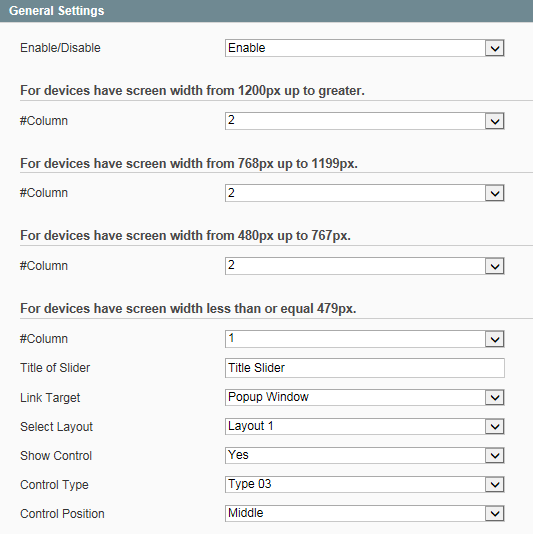Open the Show Control dropdown set to Yes

pyautogui.click(x=364, y=455)
